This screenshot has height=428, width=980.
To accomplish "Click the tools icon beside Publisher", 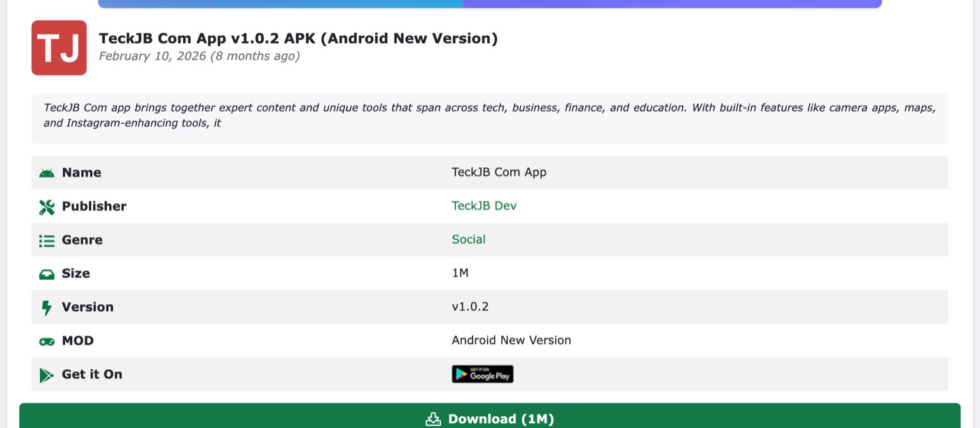I will [x=47, y=206].
